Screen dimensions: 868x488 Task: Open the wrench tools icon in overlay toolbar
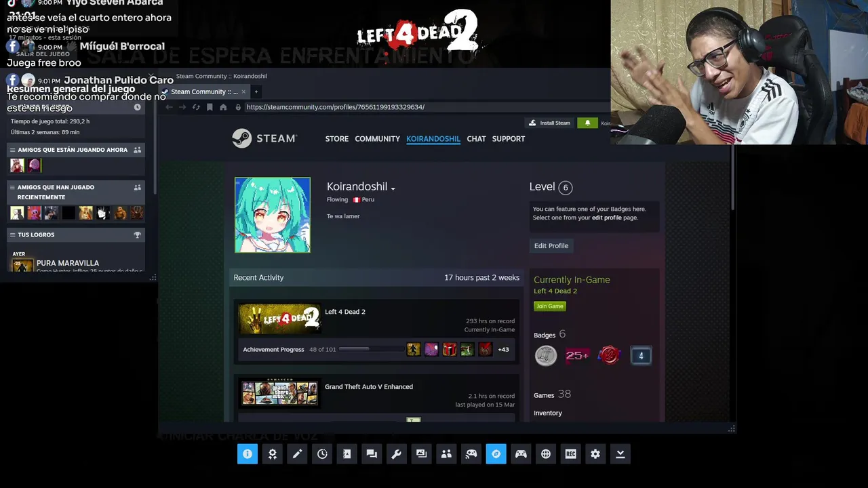pos(397,454)
